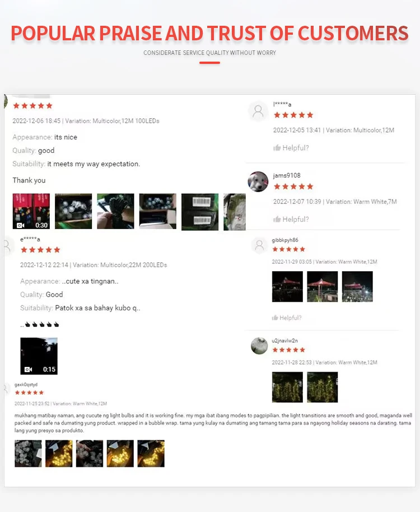Click username jams9108
This screenshot has height=512, width=420.
point(287,175)
